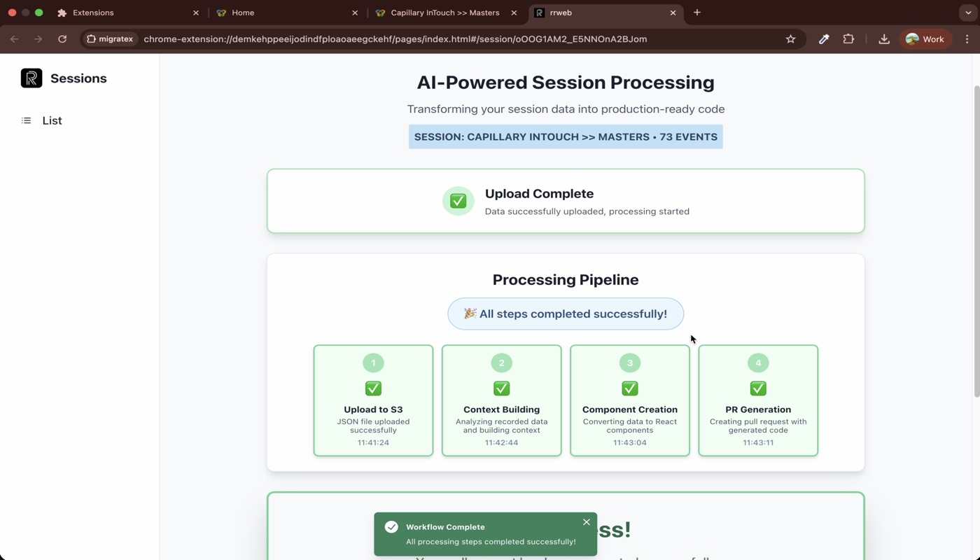Click the processing started description text

pyautogui.click(x=587, y=211)
